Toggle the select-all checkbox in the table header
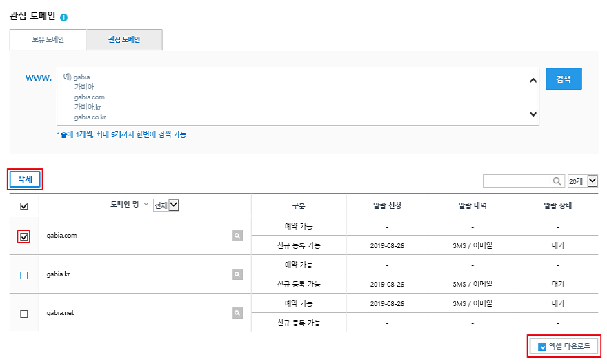 [x=24, y=206]
